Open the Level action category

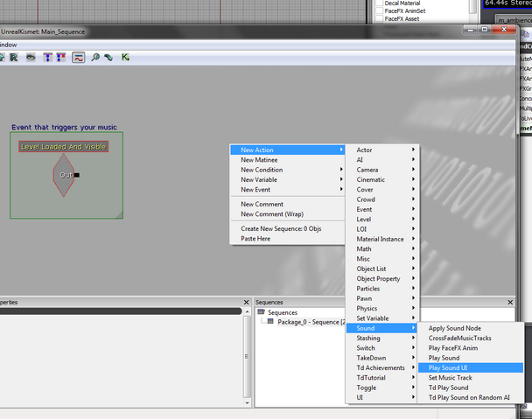pos(382,220)
